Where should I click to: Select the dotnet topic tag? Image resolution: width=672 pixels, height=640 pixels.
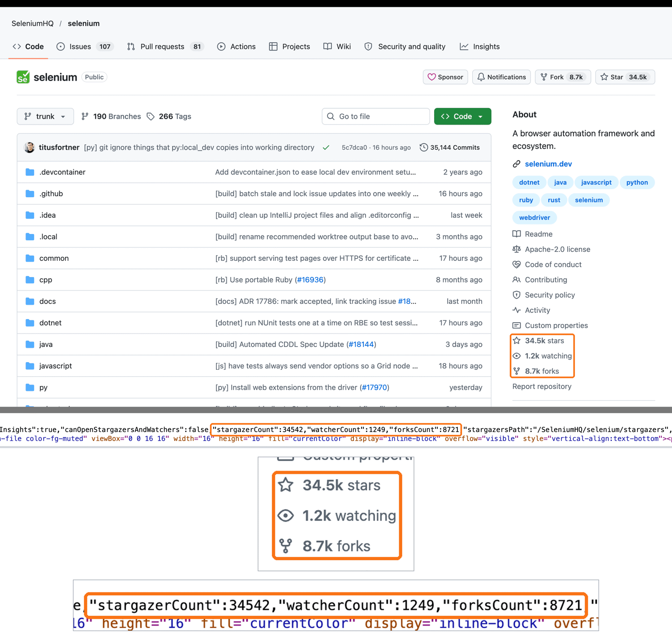click(x=529, y=182)
